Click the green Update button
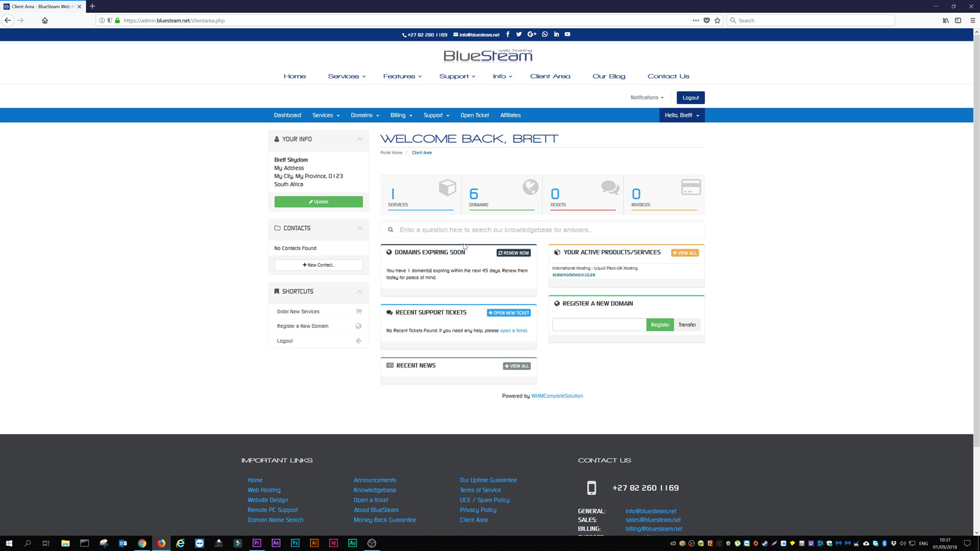The height and width of the screenshot is (551, 980). pyautogui.click(x=318, y=202)
